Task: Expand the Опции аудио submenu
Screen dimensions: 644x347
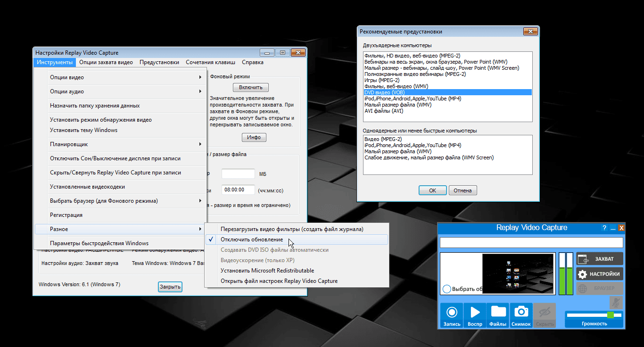Action: 120,91
